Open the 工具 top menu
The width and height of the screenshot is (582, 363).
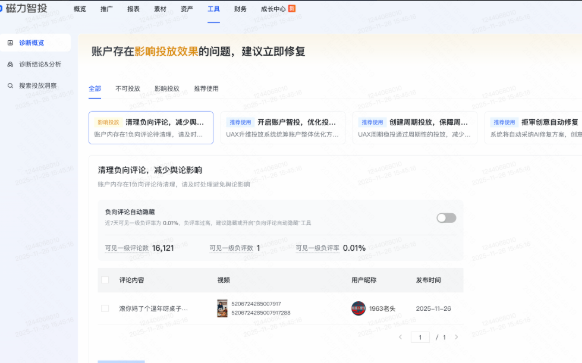[213, 9]
